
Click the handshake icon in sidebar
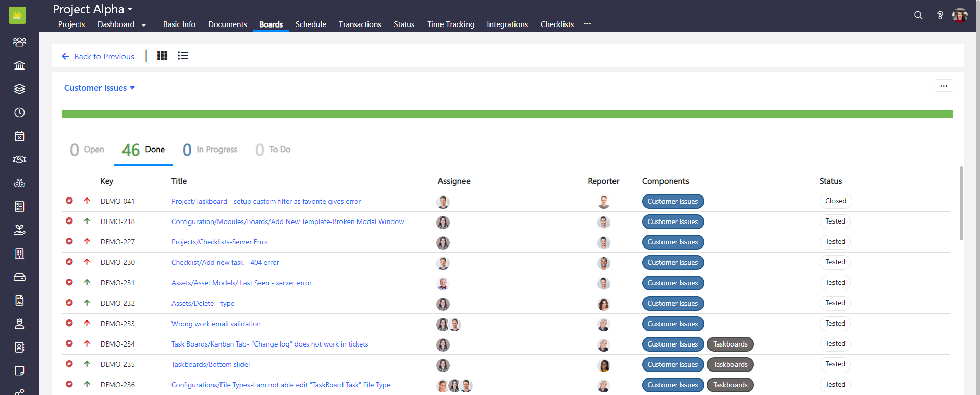(x=19, y=160)
